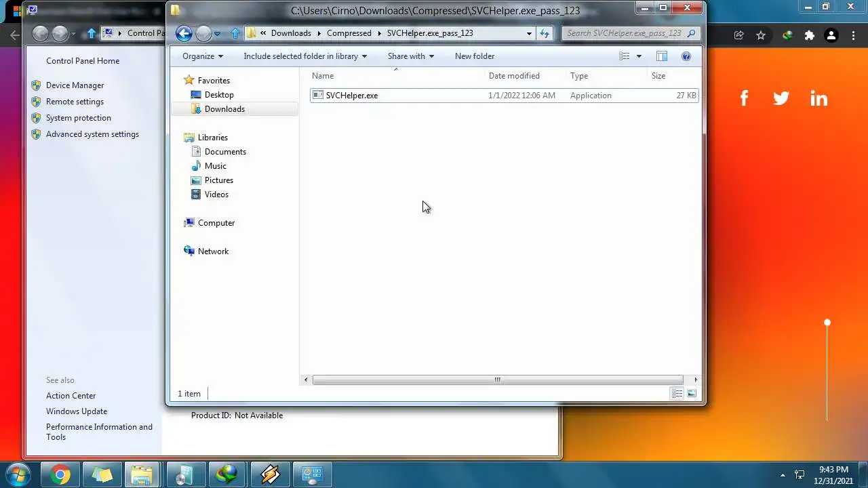The height and width of the screenshot is (488, 868).
Task: Open Advanced system settings link
Action: tap(92, 134)
